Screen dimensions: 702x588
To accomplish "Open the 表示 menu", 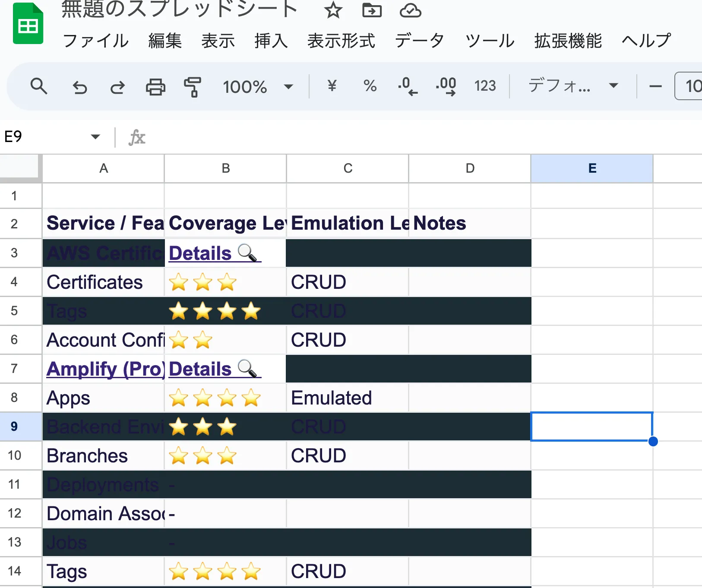I will click(x=218, y=41).
